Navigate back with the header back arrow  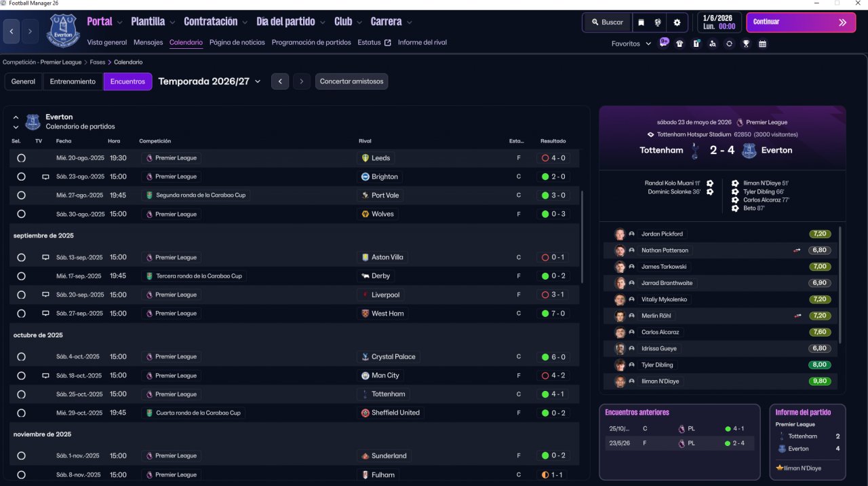[12, 31]
